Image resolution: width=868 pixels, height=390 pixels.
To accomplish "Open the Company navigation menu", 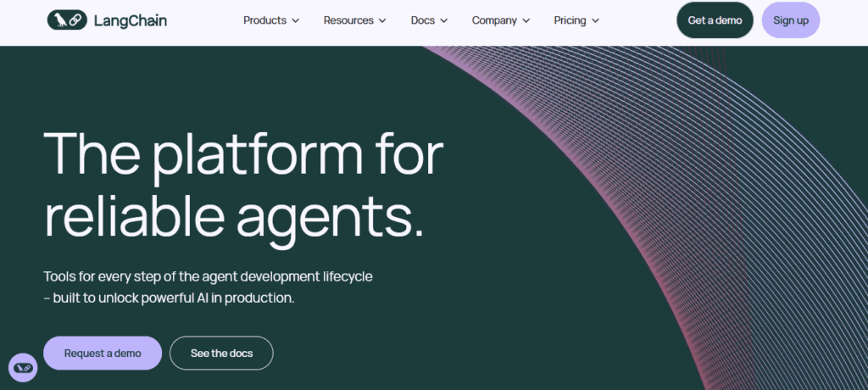I will point(494,20).
